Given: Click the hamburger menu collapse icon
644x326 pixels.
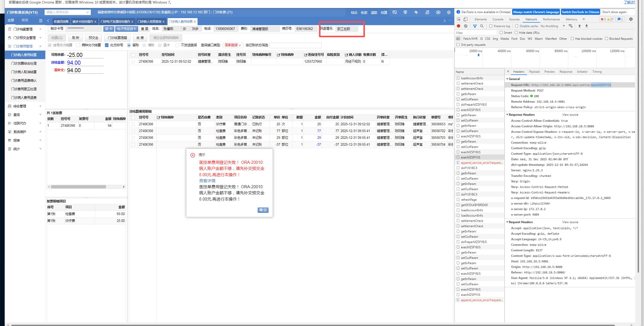Looking at the screenshot, I should click(41, 21).
